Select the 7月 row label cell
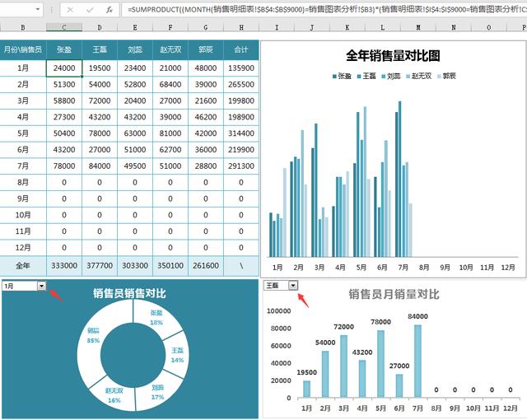527x420 pixels. (x=23, y=166)
